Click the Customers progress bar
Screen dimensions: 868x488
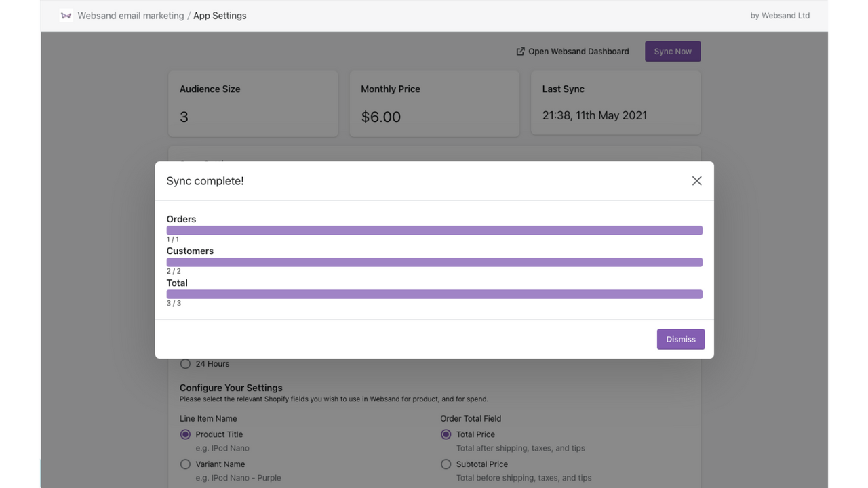[434, 262]
